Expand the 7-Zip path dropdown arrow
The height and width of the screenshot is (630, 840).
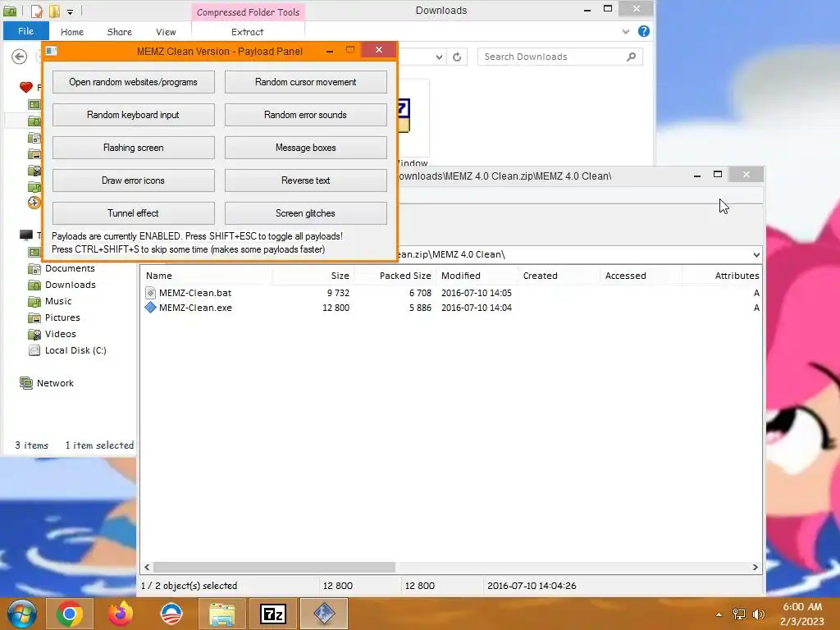click(756, 254)
